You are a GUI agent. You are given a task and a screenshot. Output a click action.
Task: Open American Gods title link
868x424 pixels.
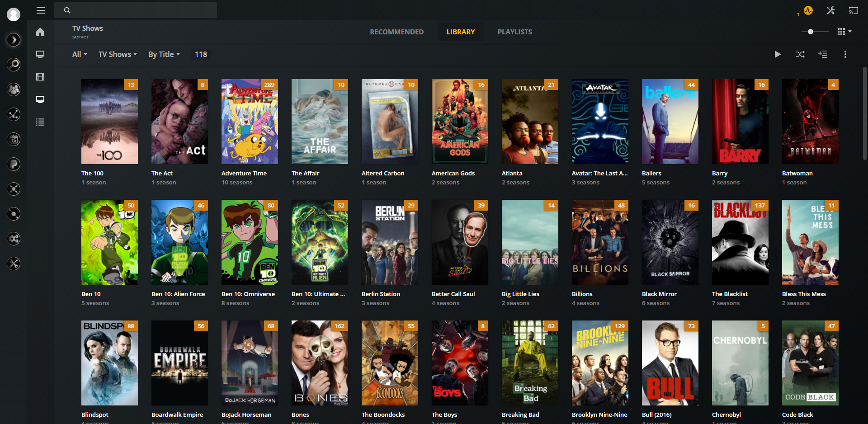point(453,173)
